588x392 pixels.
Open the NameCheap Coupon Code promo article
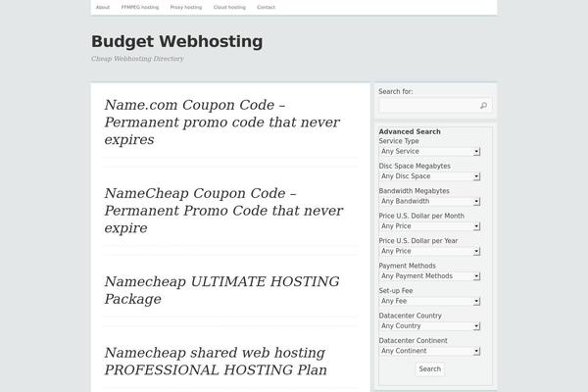coord(223,211)
